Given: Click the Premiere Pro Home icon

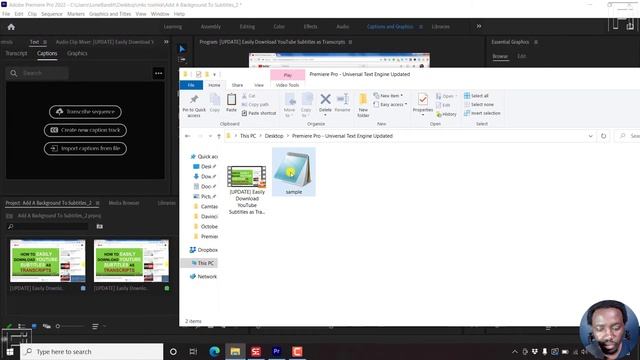Looking at the screenshot, I should click(x=11, y=27).
